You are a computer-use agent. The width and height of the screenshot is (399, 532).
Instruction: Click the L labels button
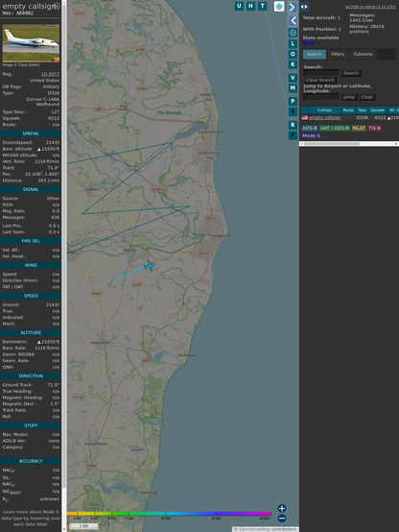pyautogui.click(x=293, y=44)
